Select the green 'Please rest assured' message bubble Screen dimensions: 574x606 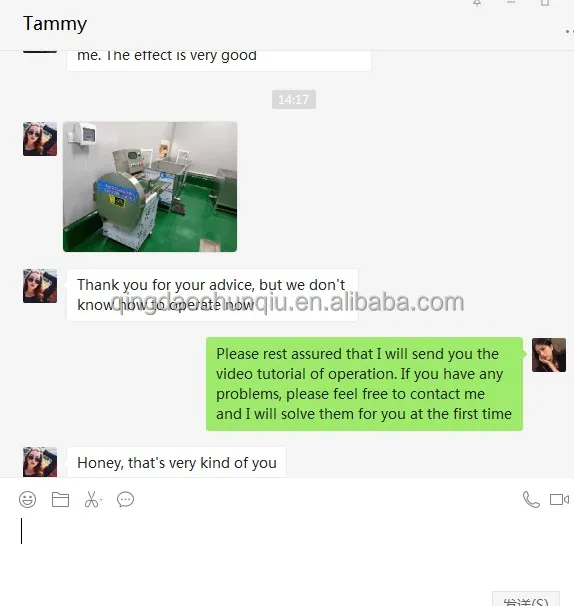[x=364, y=384]
